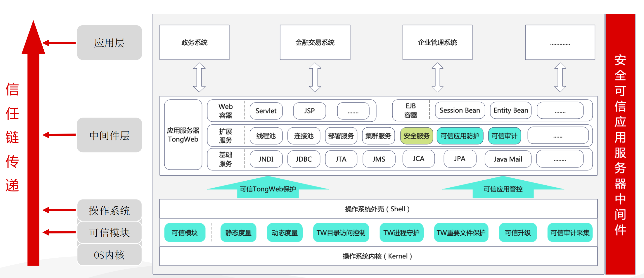Select the JNDI box
This screenshot has width=644, height=278.
click(266, 159)
